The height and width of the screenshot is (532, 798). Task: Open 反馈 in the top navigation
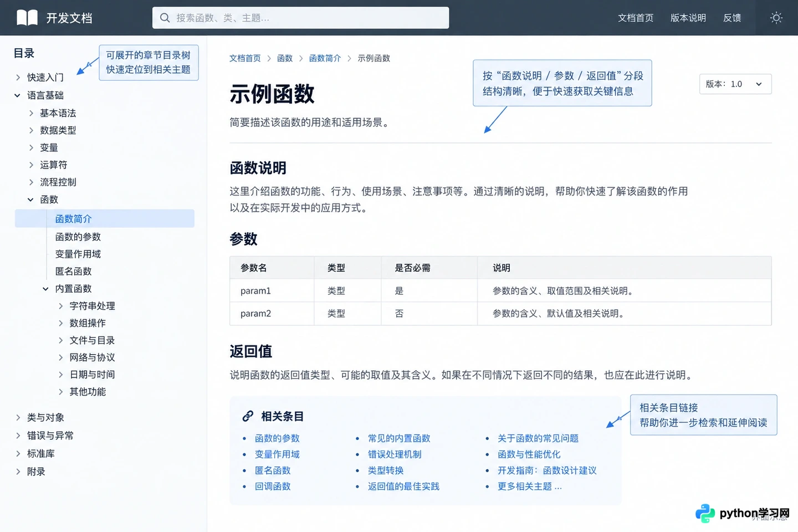[732, 18]
